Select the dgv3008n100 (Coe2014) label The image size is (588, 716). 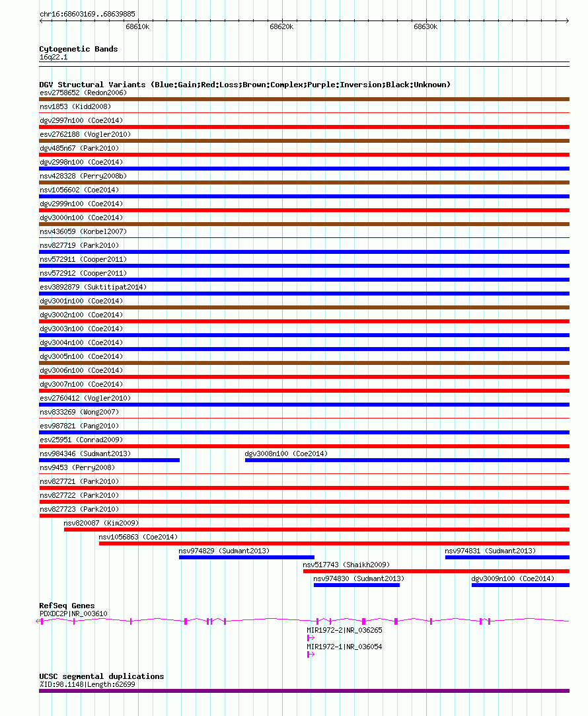[x=287, y=454]
